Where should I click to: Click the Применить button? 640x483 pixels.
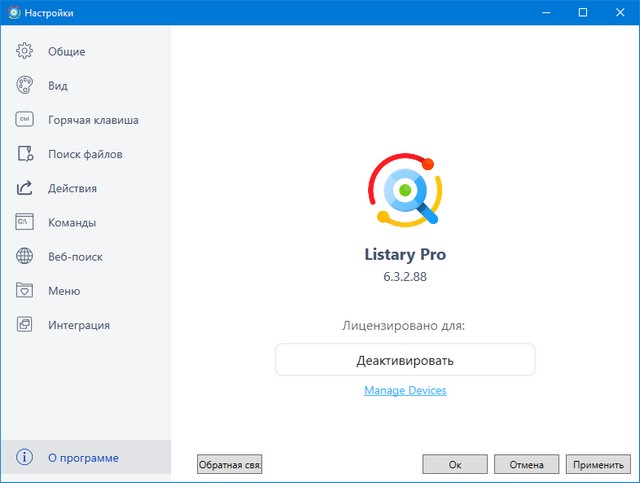click(599, 465)
